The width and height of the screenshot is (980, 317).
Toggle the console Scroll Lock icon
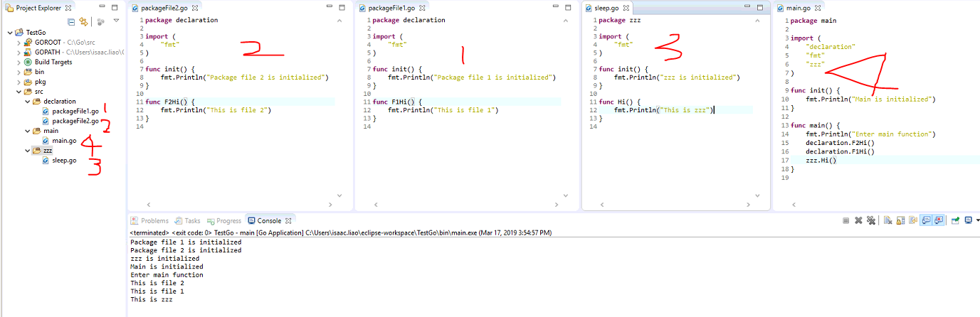pyautogui.click(x=899, y=220)
